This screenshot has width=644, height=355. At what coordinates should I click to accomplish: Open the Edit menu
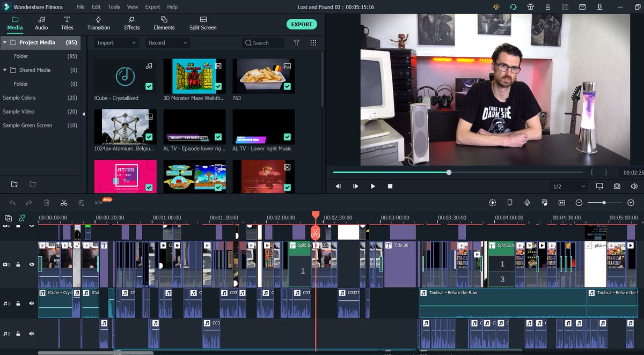click(96, 7)
